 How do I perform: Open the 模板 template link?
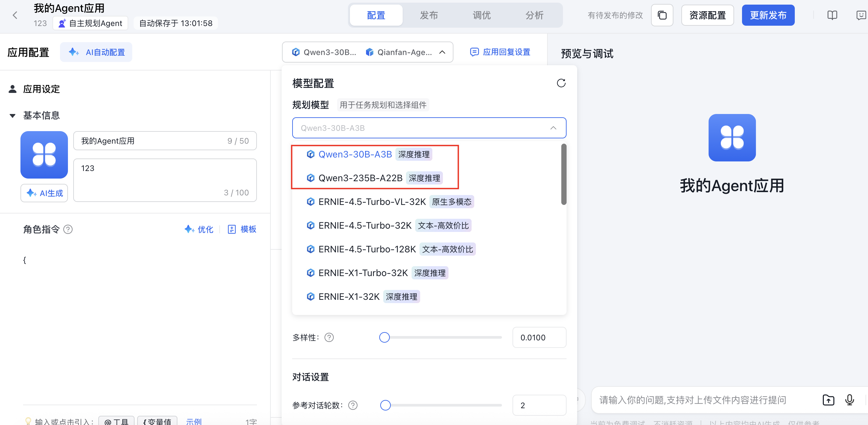242,229
